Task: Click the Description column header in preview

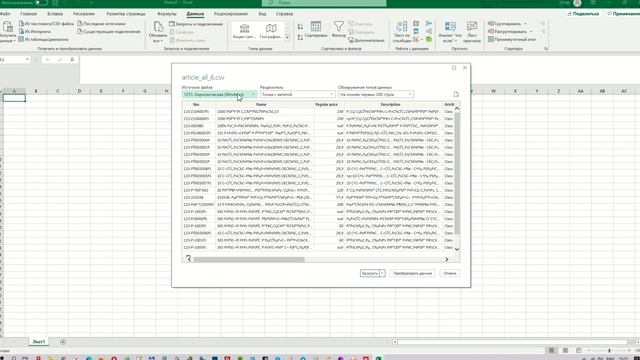Action: click(x=390, y=105)
